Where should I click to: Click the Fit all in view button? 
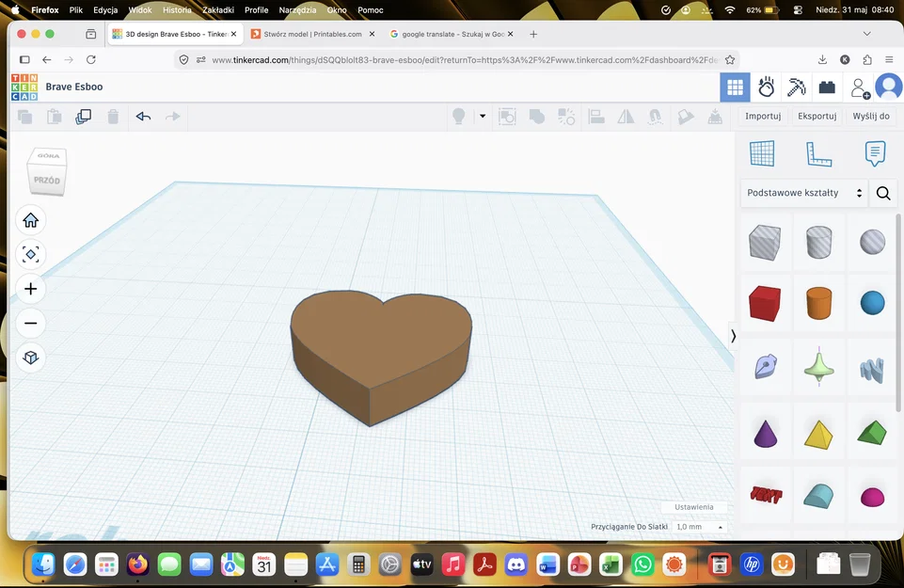pyautogui.click(x=30, y=254)
